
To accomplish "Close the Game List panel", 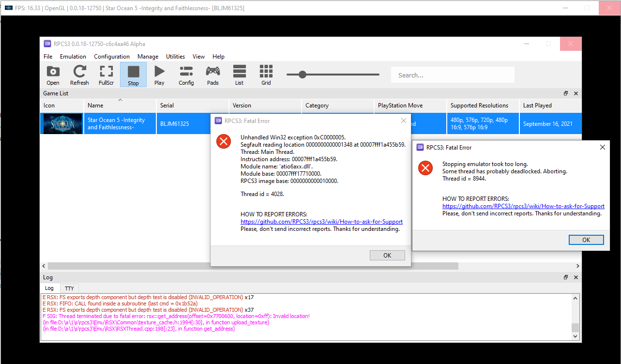I will 576,93.
